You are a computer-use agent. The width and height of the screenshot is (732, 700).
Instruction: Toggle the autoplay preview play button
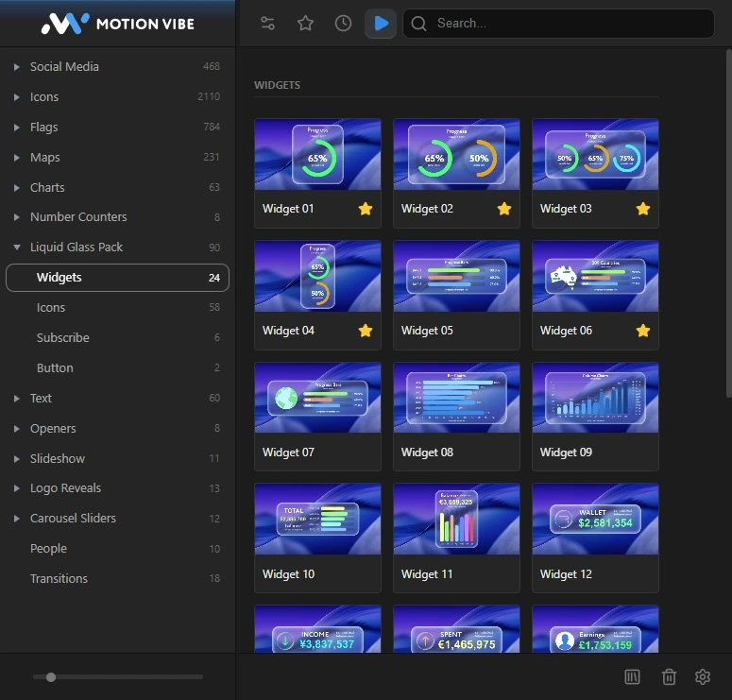click(381, 23)
